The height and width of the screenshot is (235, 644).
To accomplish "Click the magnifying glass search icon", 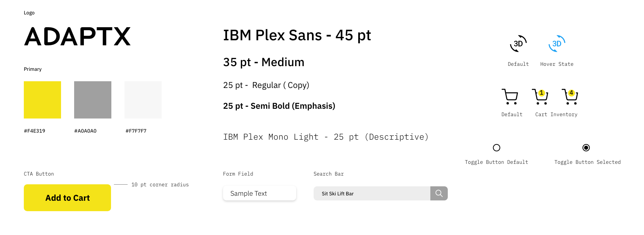I will [439, 193].
